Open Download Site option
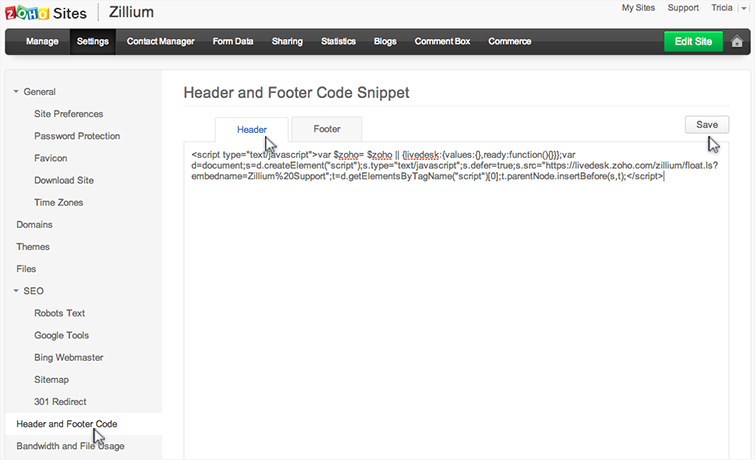This screenshot has height=460, width=755. click(x=64, y=181)
